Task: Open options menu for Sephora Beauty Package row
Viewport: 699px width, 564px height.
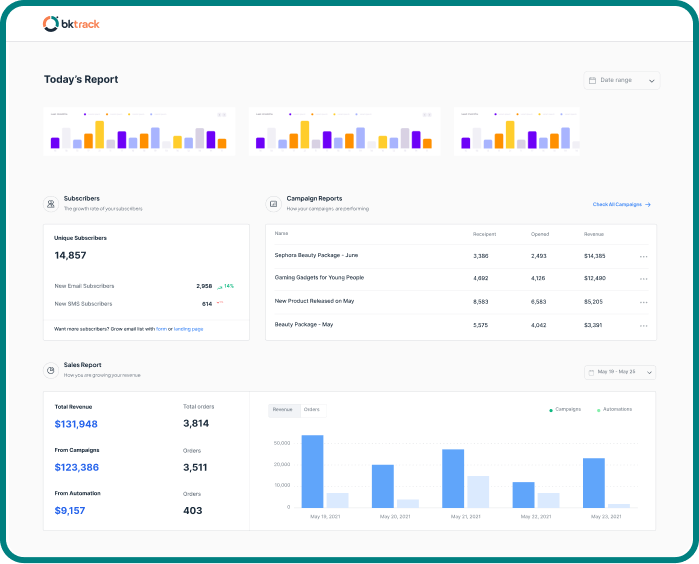Action: (x=643, y=256)
